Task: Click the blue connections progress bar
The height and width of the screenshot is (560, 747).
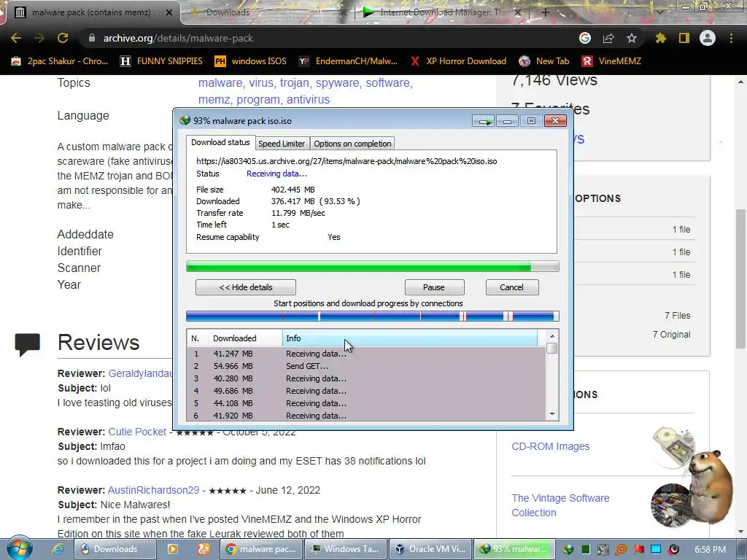Action: click(x=373, y=316)
